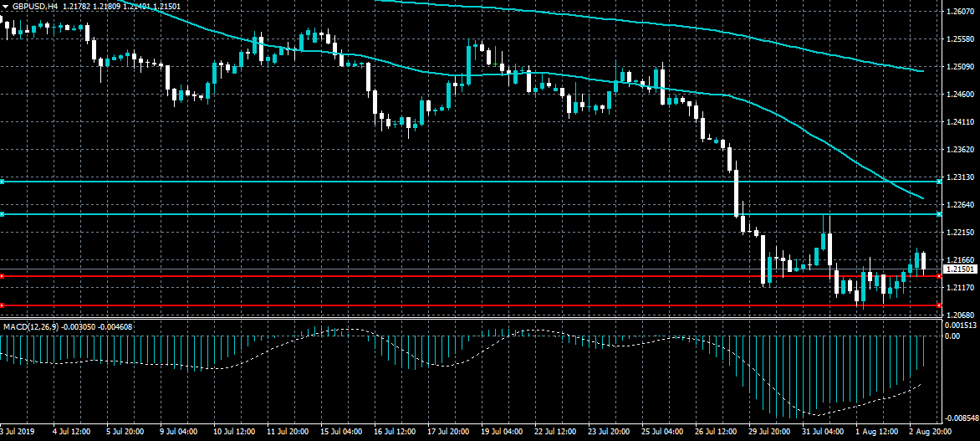The width and height of the screenshot is (980, 441).
Task: Click the 11 Jul 20:00 time label
Action: click(x=287, y=432)
